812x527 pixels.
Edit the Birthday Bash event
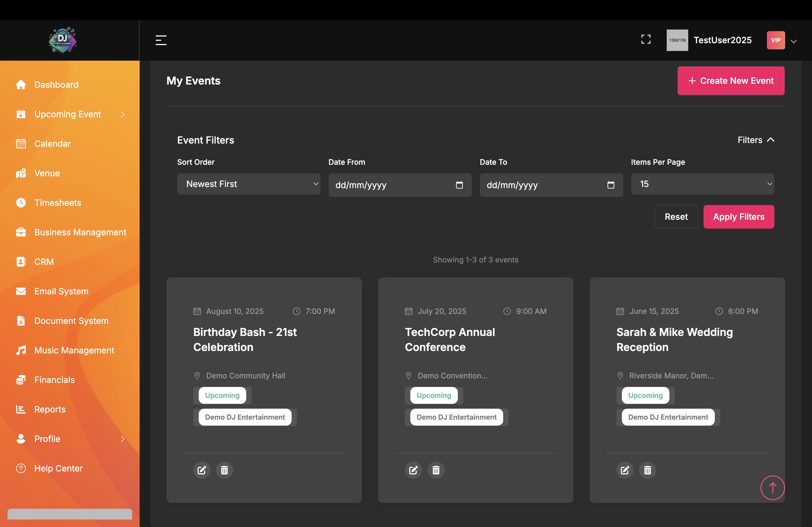[x=202, y=470]
